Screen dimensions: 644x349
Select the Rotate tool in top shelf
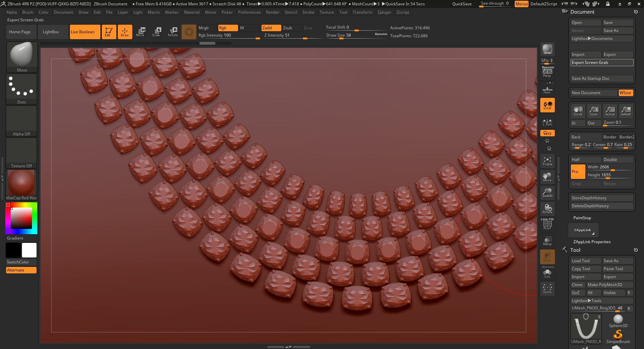[173, 32]
